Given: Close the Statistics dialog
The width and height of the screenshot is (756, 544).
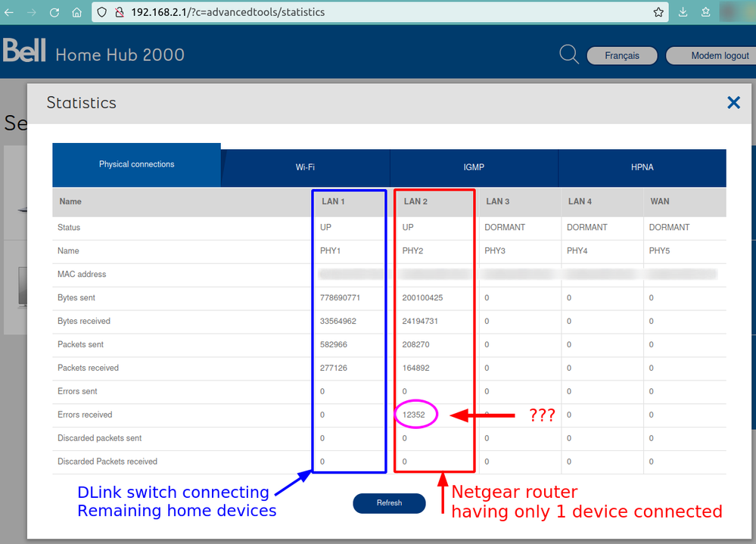Looking at the screenshot, I should (733, 103).
